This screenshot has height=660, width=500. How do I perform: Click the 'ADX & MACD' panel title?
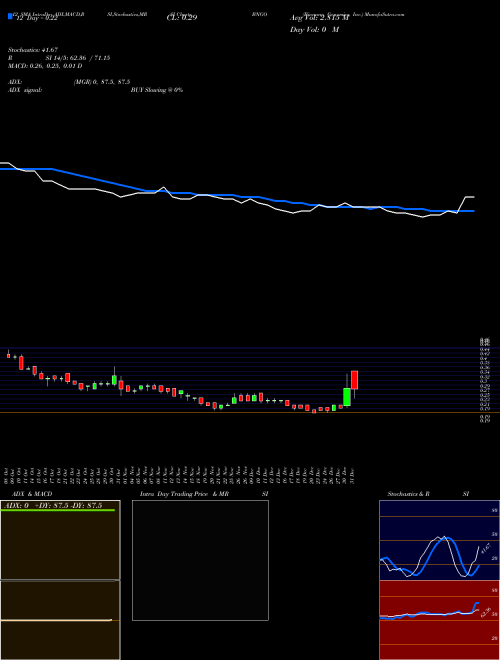[32, 494]
